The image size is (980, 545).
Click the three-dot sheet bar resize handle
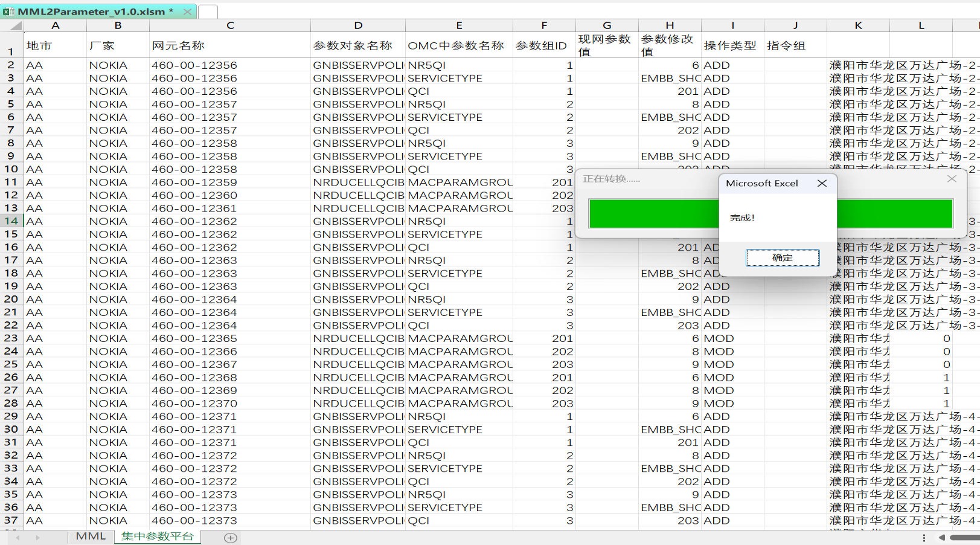(924, 538)
